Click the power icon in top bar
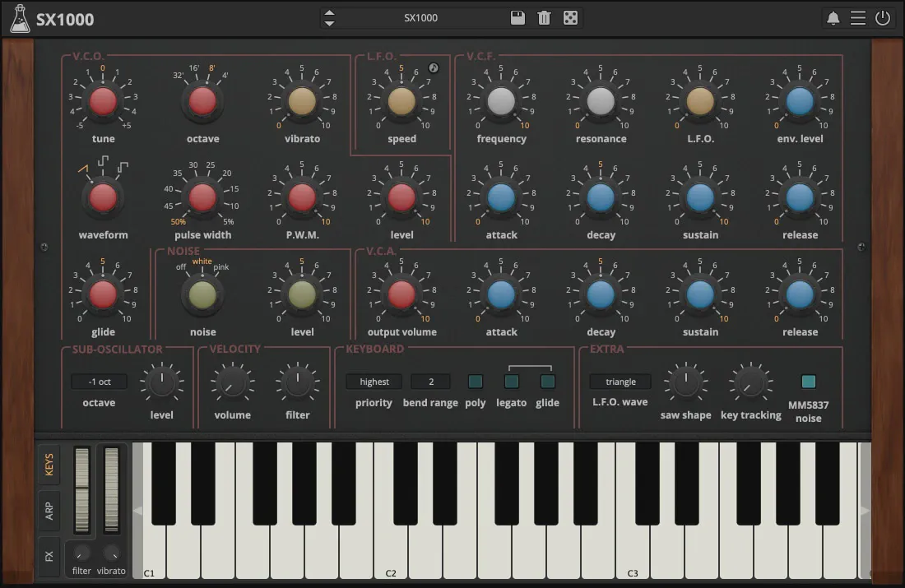 click(x=883, y=18)
